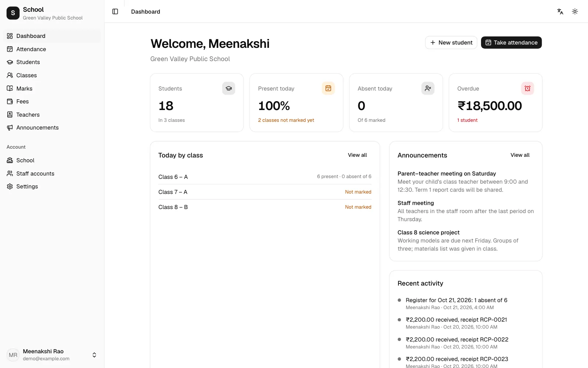This screenshot has height=368, width=588.
Task: Switch theme with the sun icon
Action: (x=575, y=11)
